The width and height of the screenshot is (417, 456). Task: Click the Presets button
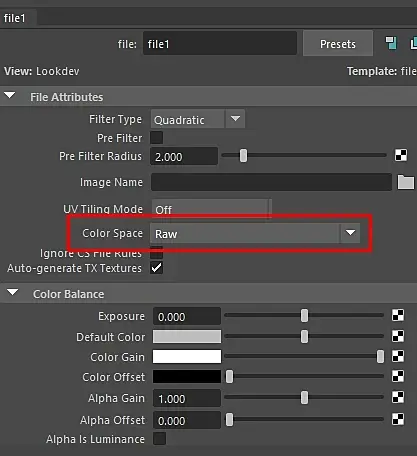[338, 44]
